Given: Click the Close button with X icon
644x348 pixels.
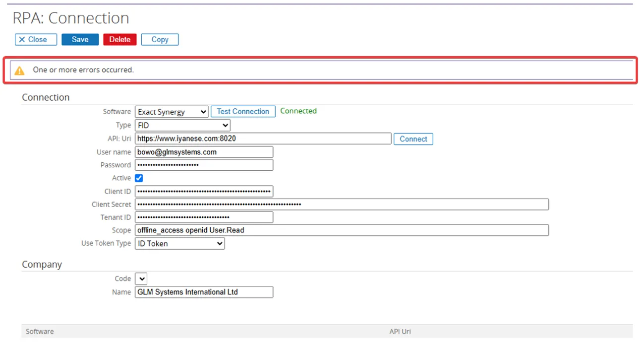Looking at the screenshot, I should pos(36,40).
